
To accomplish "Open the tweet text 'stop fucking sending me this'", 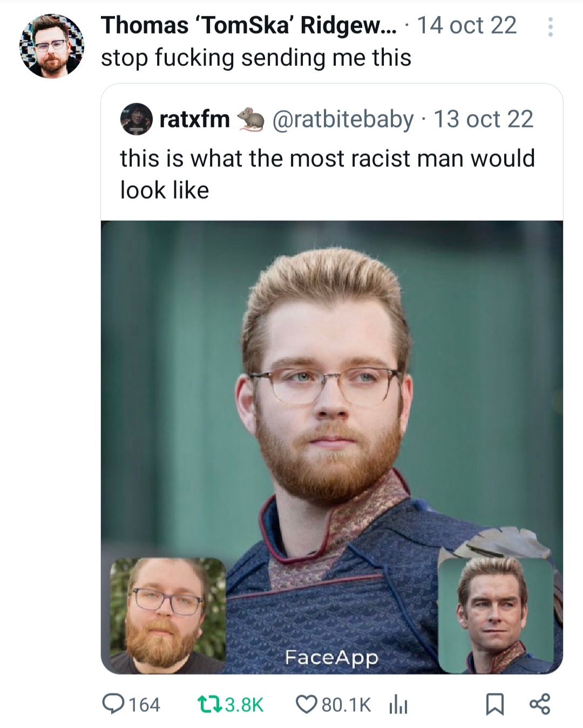I will point(256,58).
